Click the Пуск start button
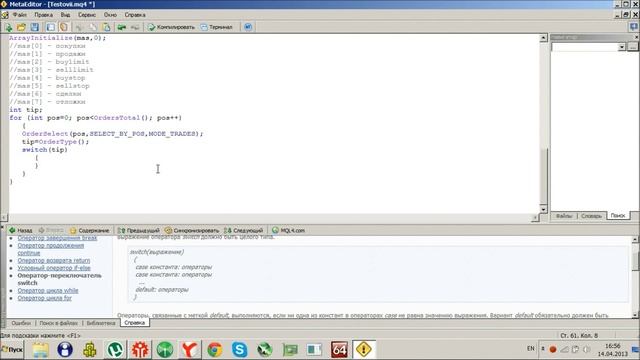Viewport: 640px width, 360px height. (x=12, y=350)
